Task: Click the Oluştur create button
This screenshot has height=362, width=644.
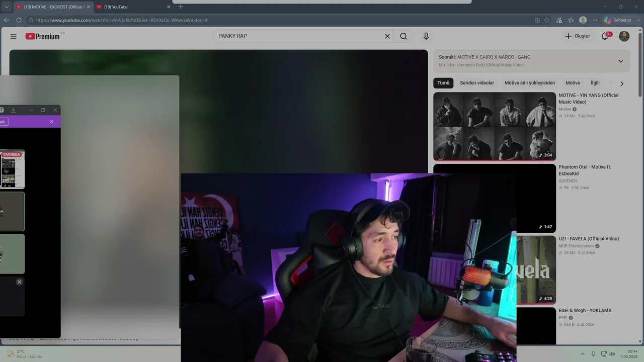Action: click(x=577, y=36)
